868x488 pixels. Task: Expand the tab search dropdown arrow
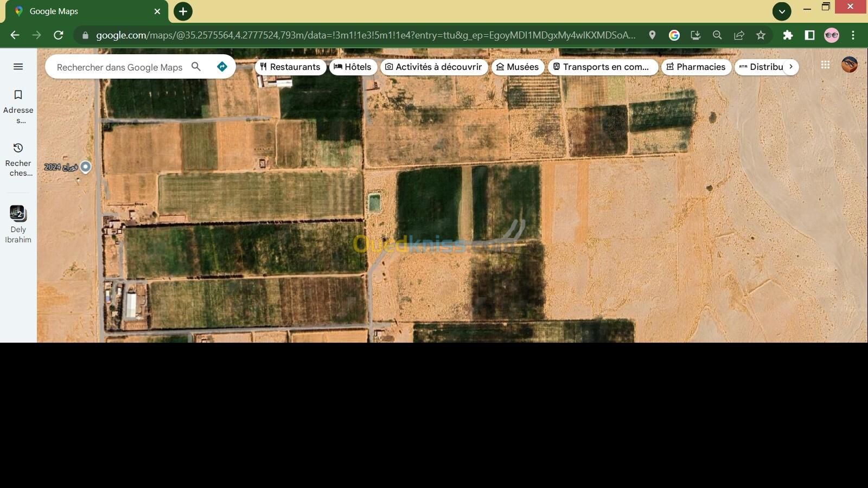(782, 11)
